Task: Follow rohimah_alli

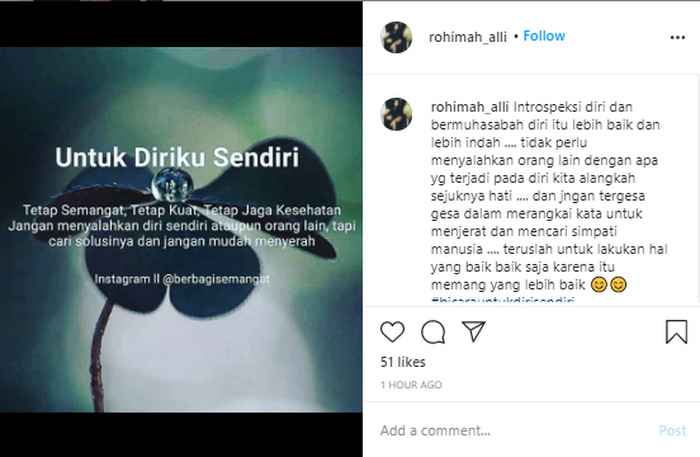Action: [544, 36]
